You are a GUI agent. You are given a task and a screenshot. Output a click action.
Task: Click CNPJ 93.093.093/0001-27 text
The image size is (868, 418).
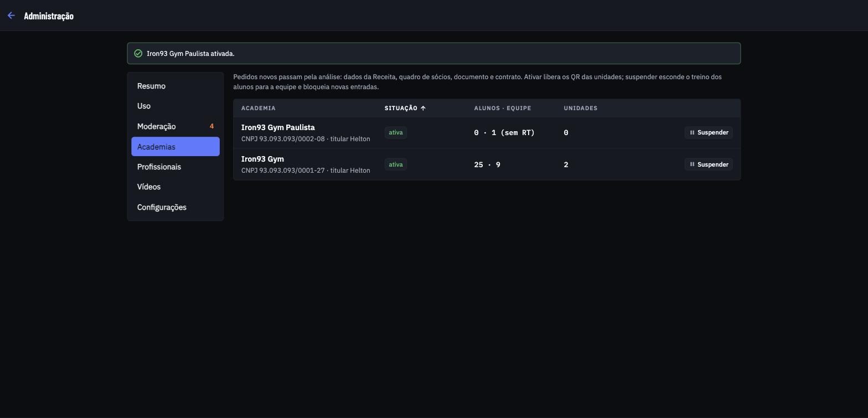click(x=283, y=171)
